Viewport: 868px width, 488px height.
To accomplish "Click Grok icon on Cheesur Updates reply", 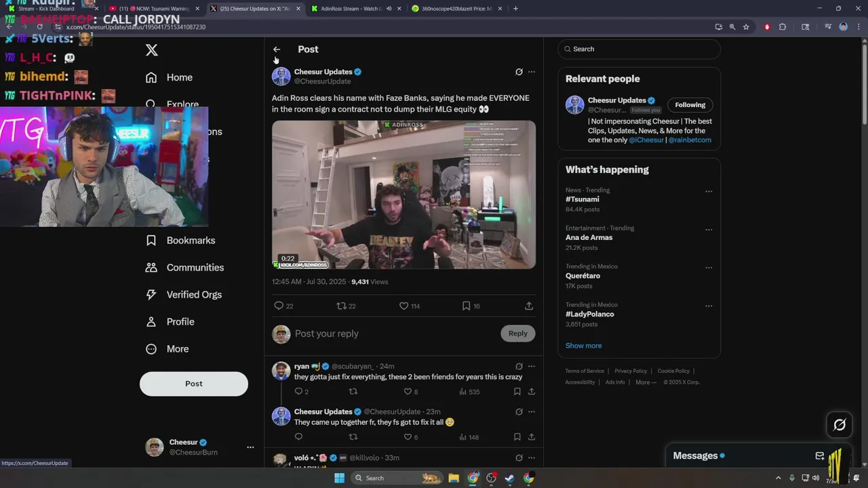I will pyautogui.click(x=519, y=412).
